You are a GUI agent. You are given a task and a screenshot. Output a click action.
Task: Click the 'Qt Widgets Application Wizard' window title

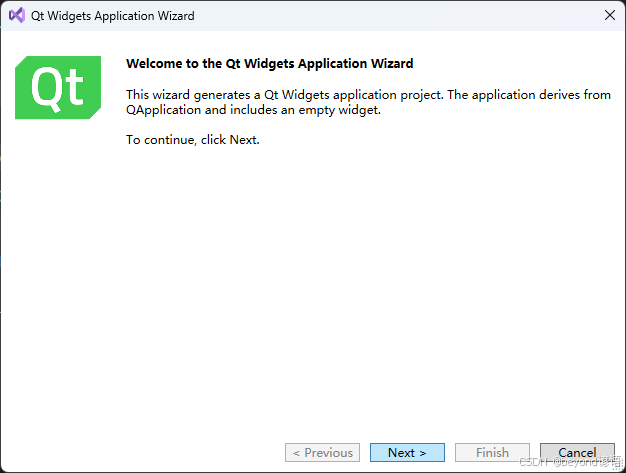coord(113,16)
